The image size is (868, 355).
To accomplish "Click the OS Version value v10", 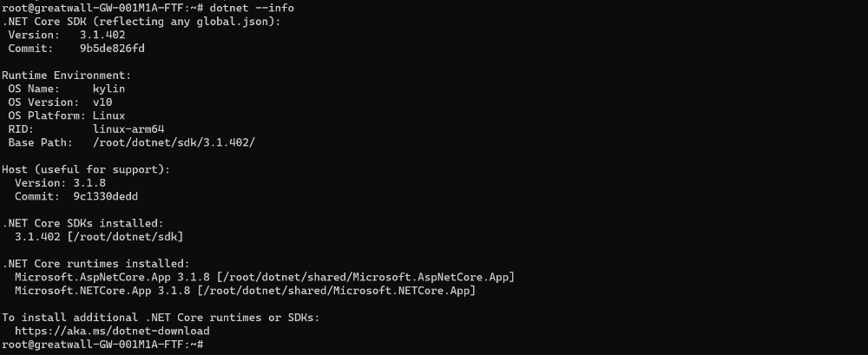I will 102,102.
